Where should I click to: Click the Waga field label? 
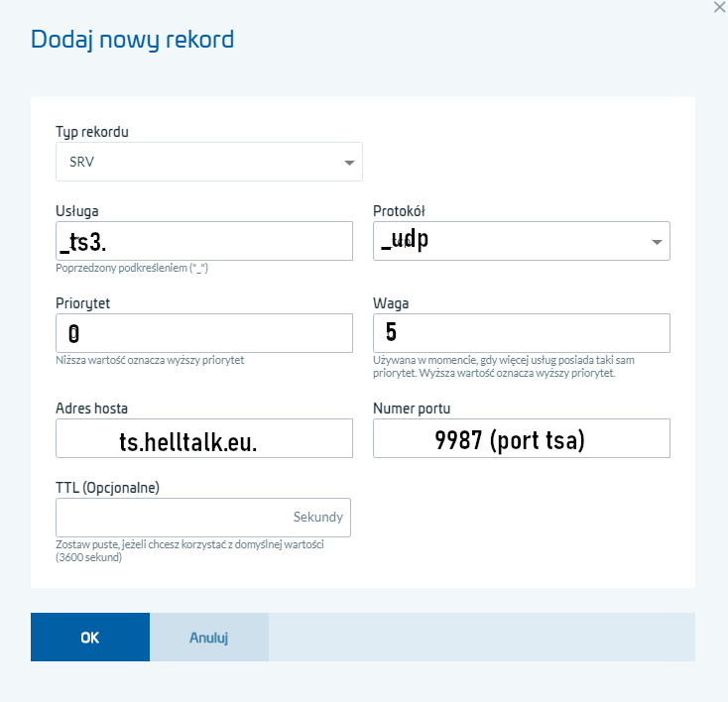[x=390, y=303]
